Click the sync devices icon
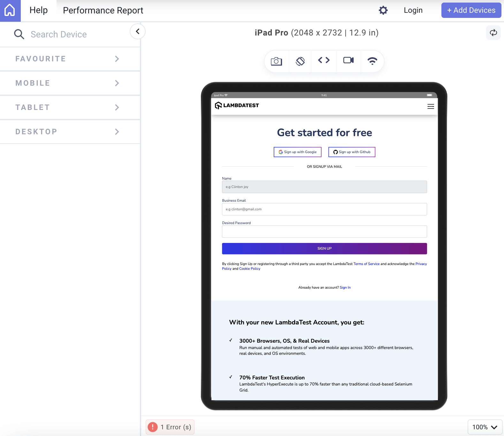 coord(493,33)
